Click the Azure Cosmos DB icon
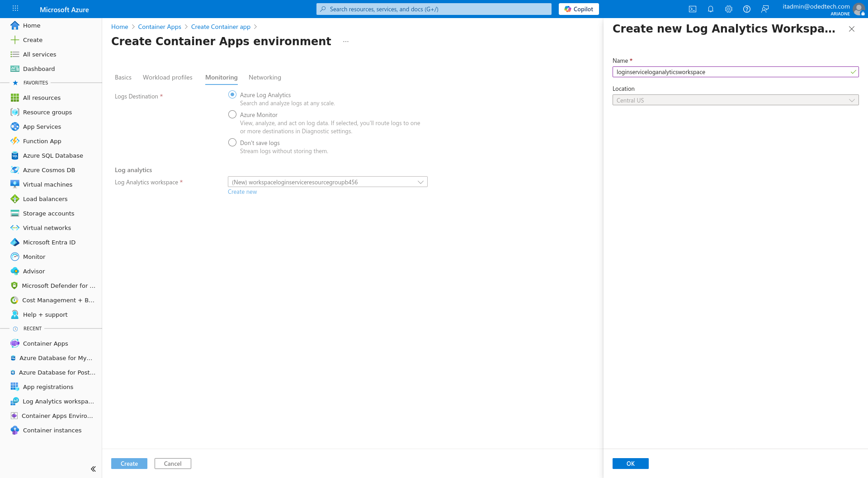 15,170
